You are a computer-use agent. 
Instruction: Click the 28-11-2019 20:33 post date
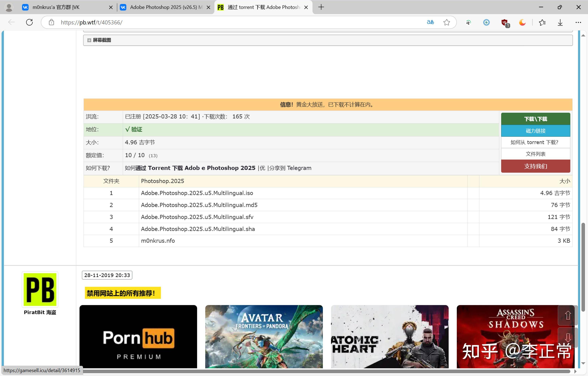[107, 275]
